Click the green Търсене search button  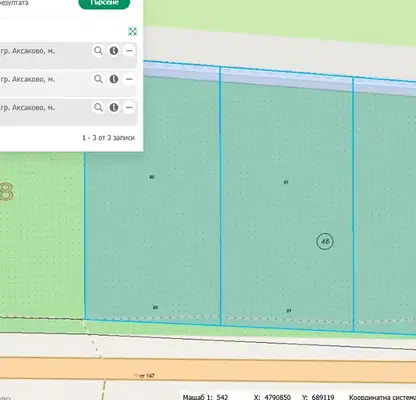104,3
